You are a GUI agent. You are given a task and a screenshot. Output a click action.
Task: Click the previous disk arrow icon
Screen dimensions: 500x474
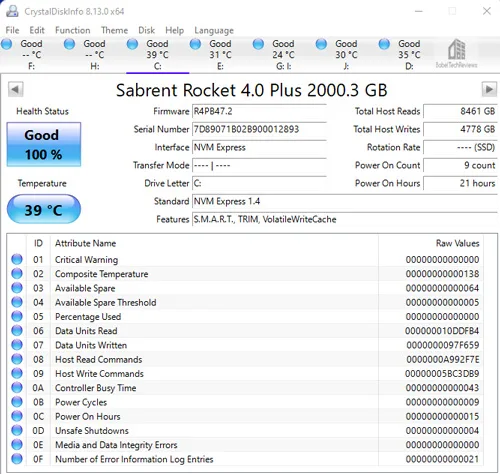15,89
